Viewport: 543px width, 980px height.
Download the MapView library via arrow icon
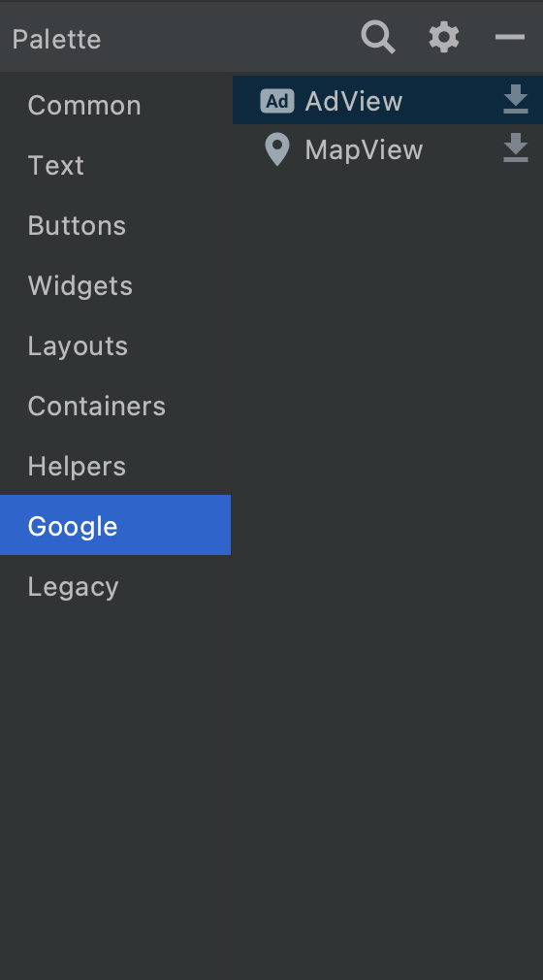[x=516, y=148]
